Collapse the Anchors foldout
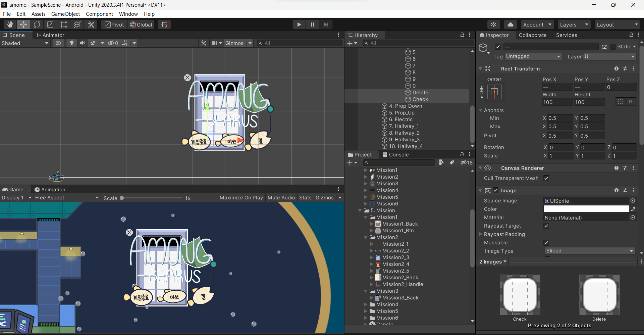The image size is (644, 335). tap(481, 110)
